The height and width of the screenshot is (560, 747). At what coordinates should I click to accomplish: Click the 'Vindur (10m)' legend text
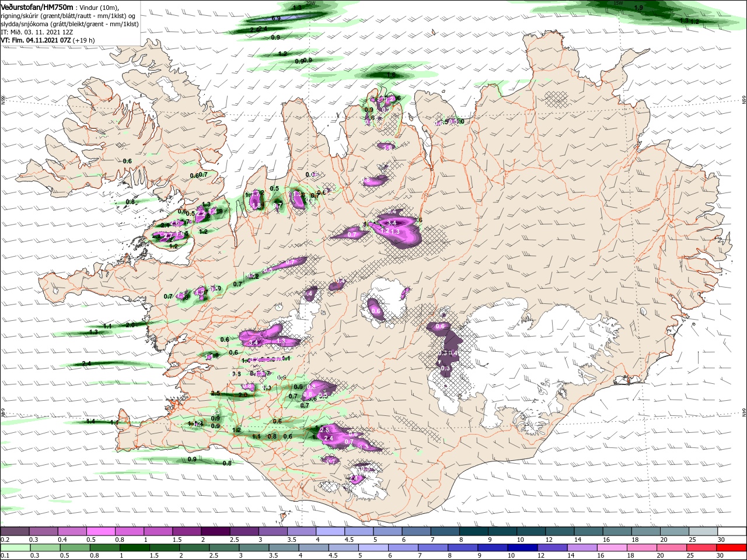pyautogui.click(x=99, y=7)
